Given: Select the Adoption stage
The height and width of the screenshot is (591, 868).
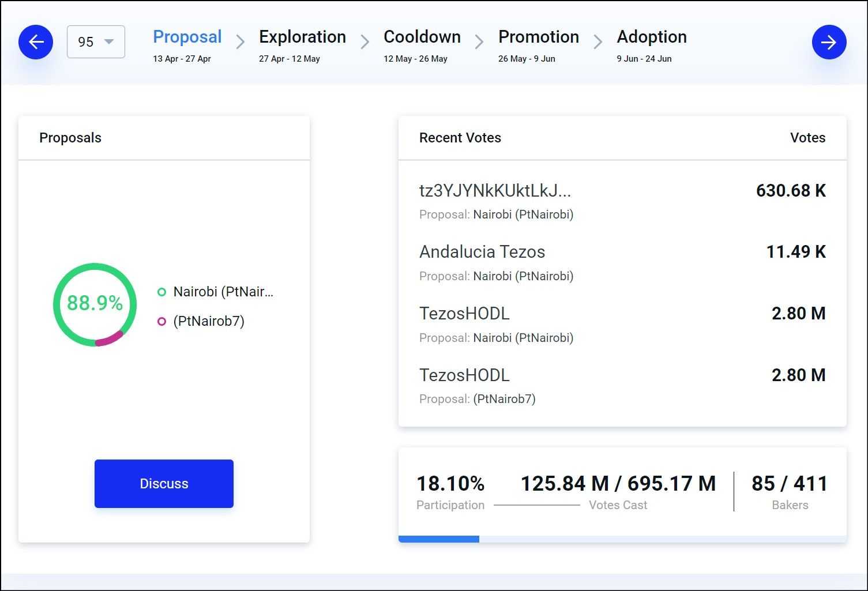Looking at the screenshot, I should click(651, 37).
